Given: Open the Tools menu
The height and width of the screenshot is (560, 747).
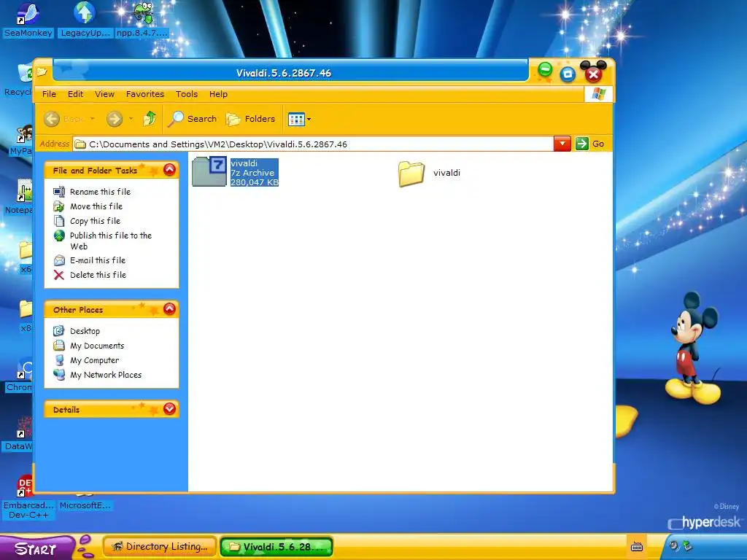Looking at the screenshot, I should click(x=186, y=94).
